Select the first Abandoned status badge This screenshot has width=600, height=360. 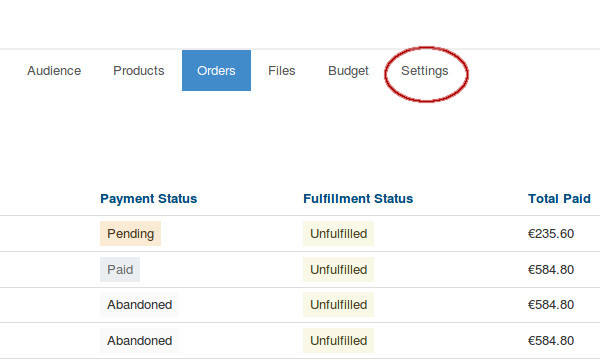coord(139,305)
